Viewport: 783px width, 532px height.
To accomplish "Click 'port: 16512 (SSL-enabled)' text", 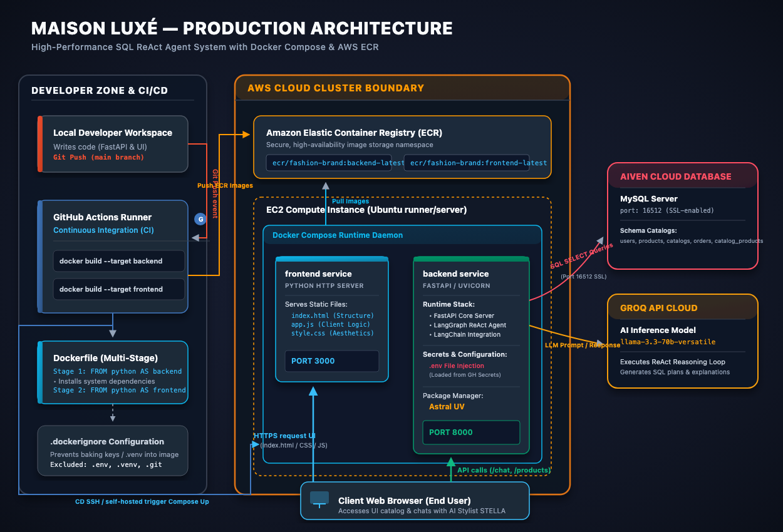I will (667, 210).
